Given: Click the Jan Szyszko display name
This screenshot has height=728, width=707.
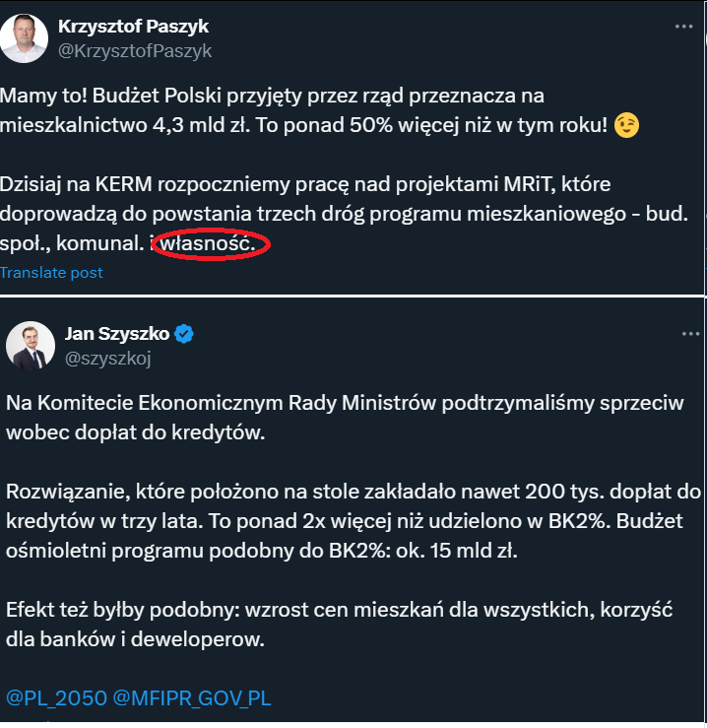Looking at the screenshot, I should point(115,334).
